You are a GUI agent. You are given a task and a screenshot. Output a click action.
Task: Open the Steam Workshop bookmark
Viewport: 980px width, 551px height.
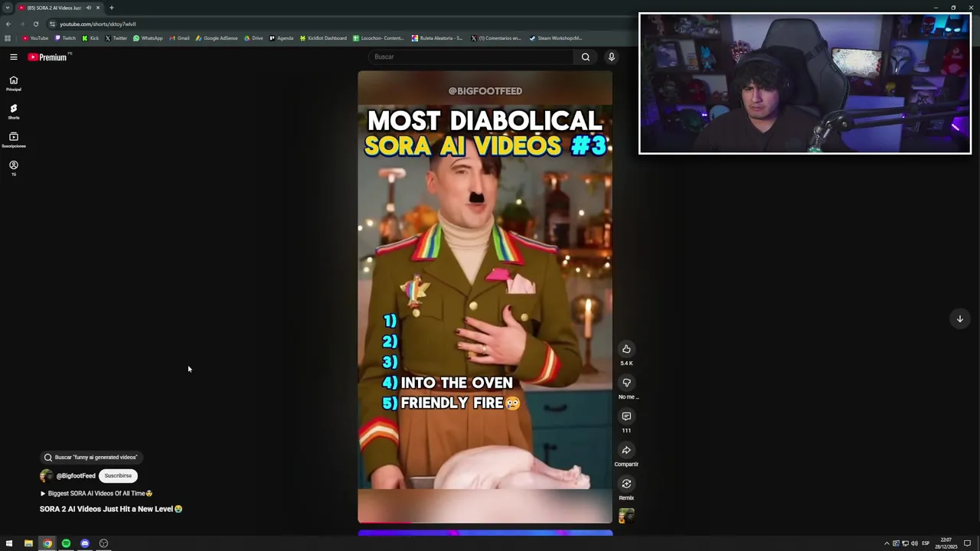pos(556,38)
